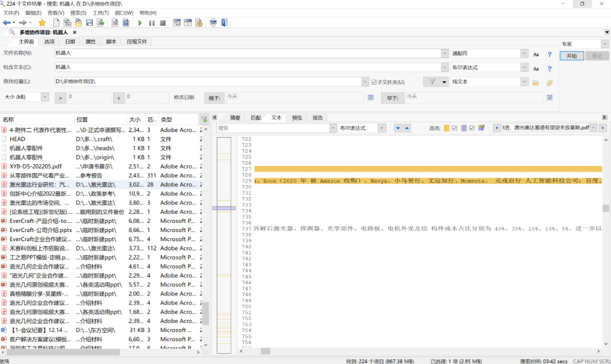Expand the 通配符 dropdown

point(524,53)
